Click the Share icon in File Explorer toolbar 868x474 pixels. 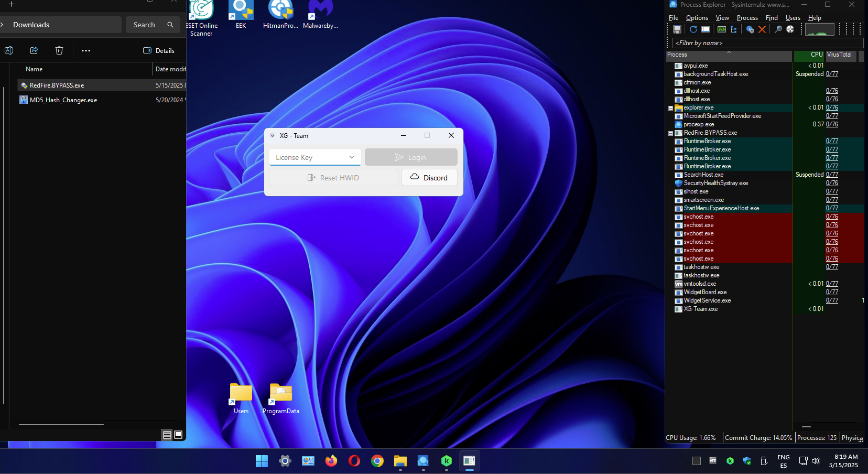click(34, 50)
